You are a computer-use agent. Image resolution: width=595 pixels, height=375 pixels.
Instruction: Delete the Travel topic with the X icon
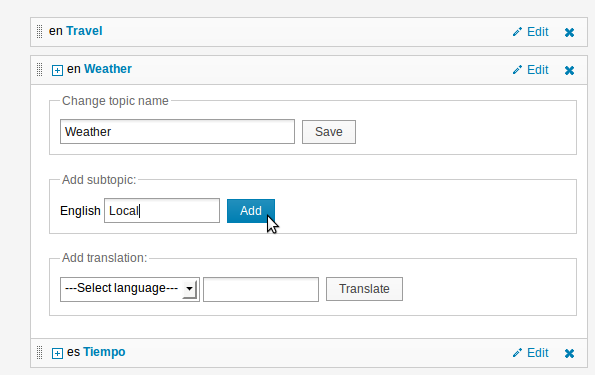pos(569,32)
